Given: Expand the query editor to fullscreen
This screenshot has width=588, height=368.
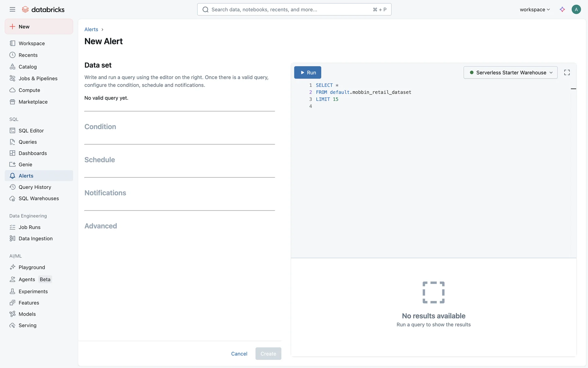Looking at the screenshot, I should 567,73.
